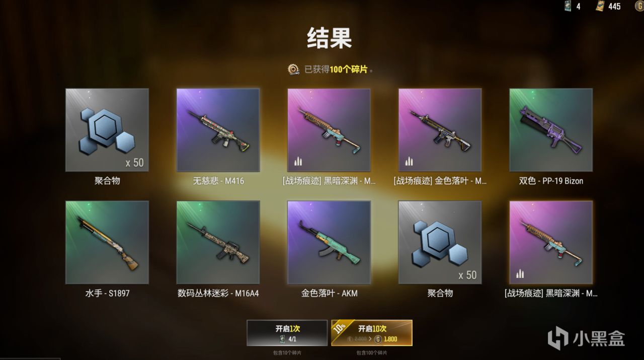Click the bullet-rank icon on the 金色落叶 M416 tile
This screenshot has height=360, width=644.
409,161
